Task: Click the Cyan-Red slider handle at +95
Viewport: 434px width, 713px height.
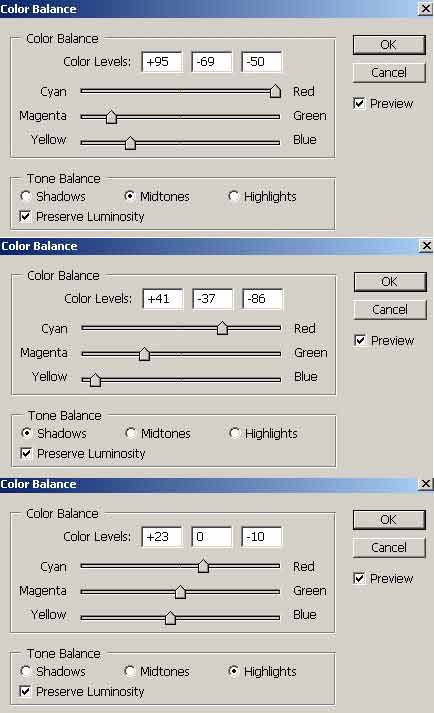Action: tap(275, 91)
